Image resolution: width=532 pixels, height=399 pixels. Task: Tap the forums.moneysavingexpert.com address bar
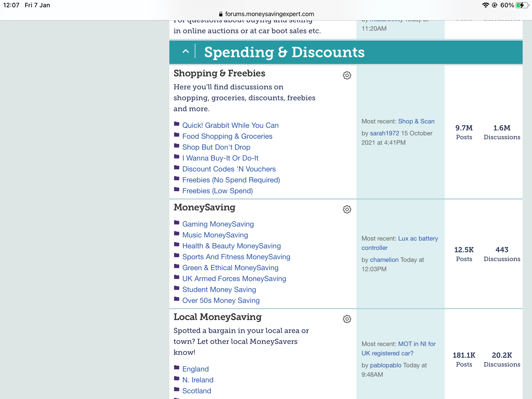pyautogui.click(x=266, y=14)
